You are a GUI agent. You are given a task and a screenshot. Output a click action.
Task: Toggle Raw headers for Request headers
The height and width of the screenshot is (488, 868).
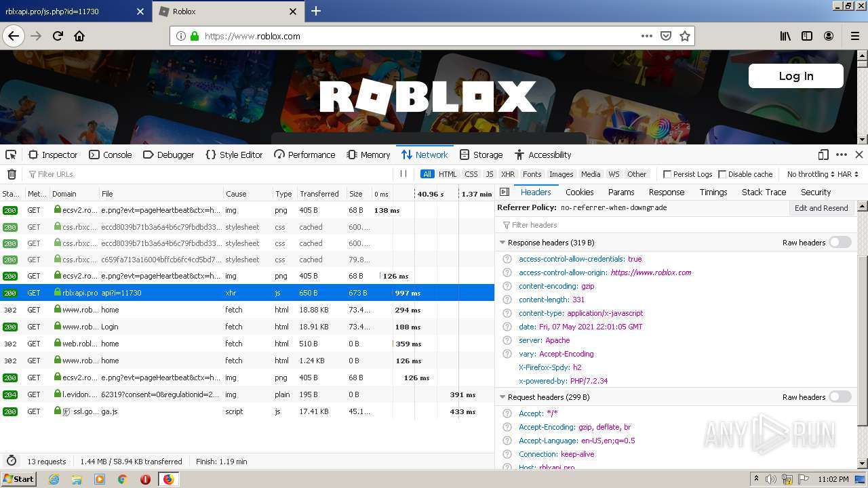(840, 397)
